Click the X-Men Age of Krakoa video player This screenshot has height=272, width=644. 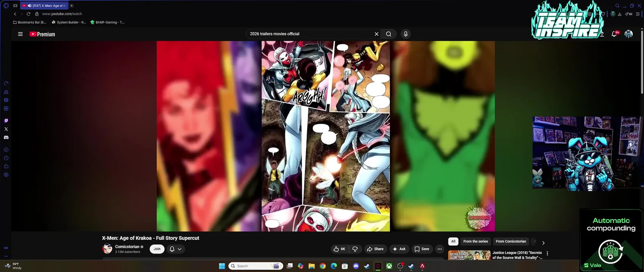[326, 136]
